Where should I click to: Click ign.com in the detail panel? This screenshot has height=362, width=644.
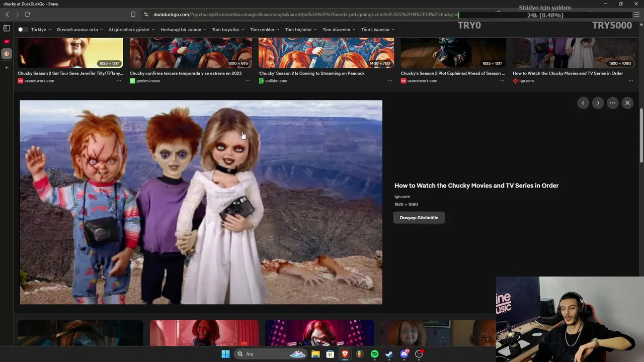pos(402,197)
